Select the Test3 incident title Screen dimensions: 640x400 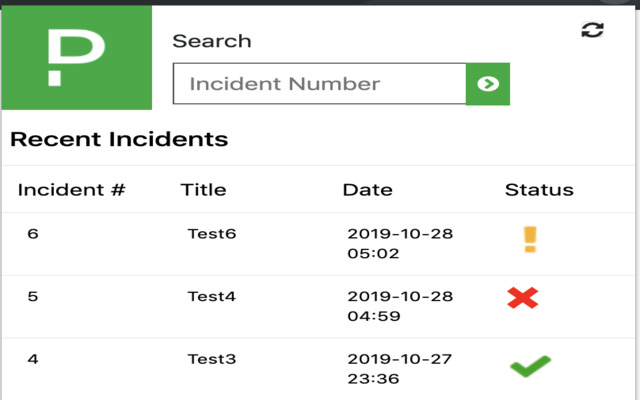coord(212,358)
